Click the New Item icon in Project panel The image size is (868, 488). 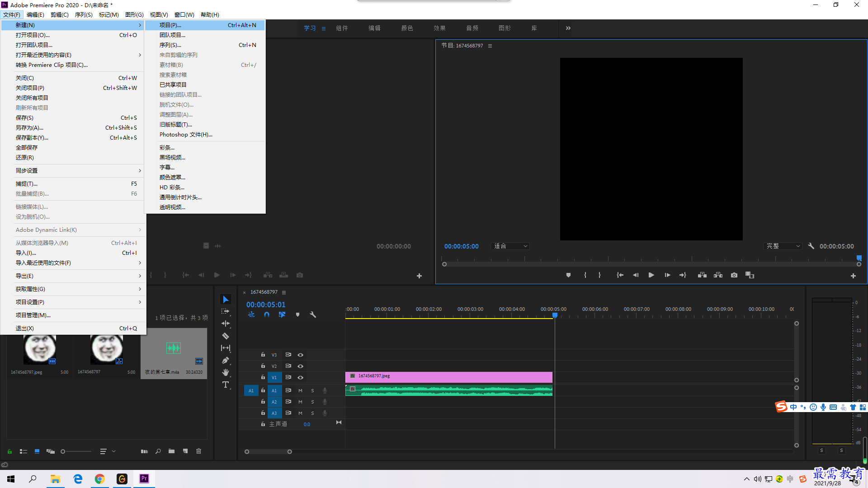tap(185, 451)
